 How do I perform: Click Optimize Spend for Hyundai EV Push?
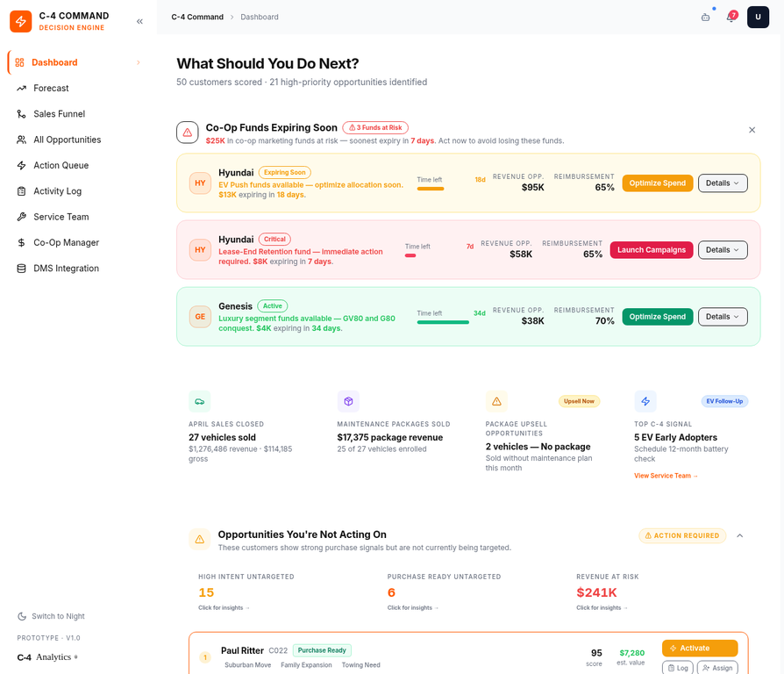(x=658, y=183)
